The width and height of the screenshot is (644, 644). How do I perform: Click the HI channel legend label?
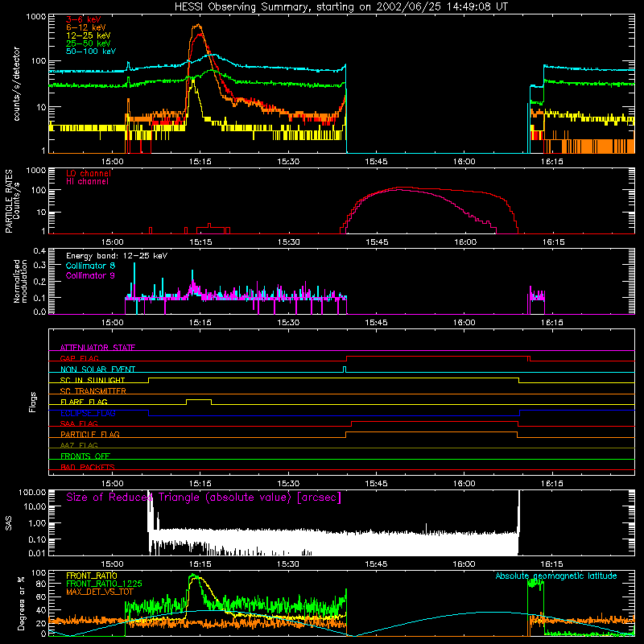(x=87, y=182)
